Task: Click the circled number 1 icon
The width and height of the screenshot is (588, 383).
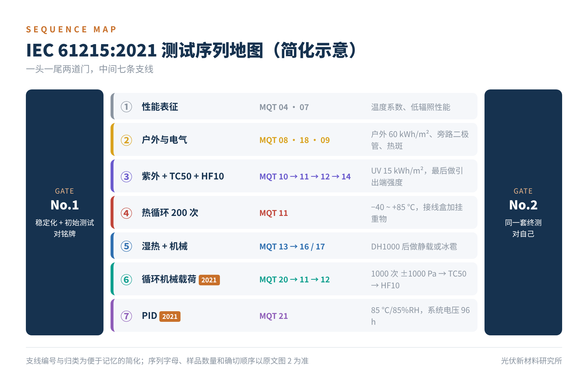Action: coord(126,107)
